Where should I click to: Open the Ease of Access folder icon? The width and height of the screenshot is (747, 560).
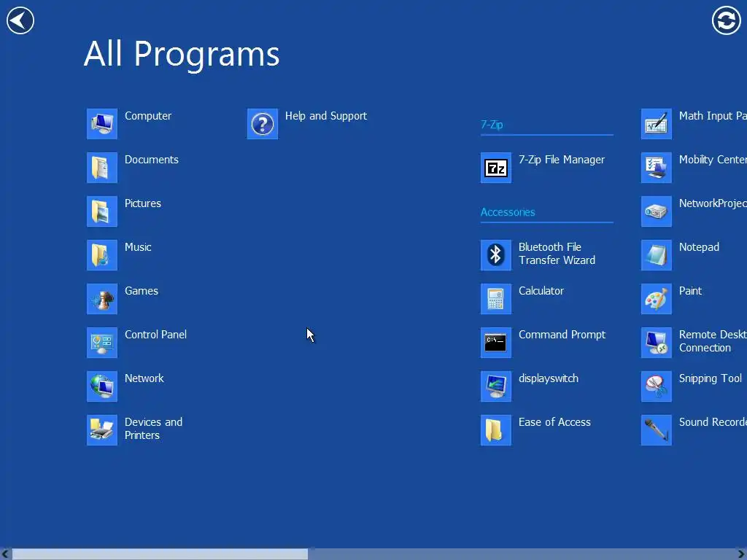coord(496,430)
